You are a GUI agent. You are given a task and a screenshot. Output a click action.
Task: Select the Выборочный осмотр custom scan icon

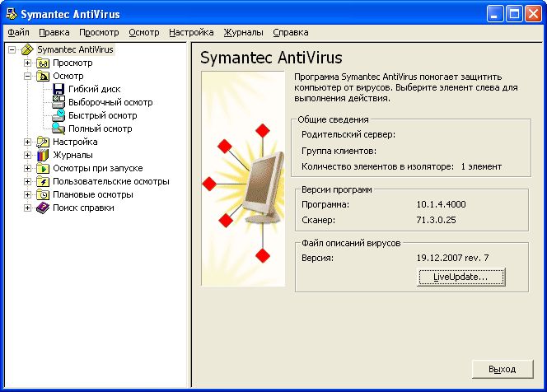(x=58, y=102)
